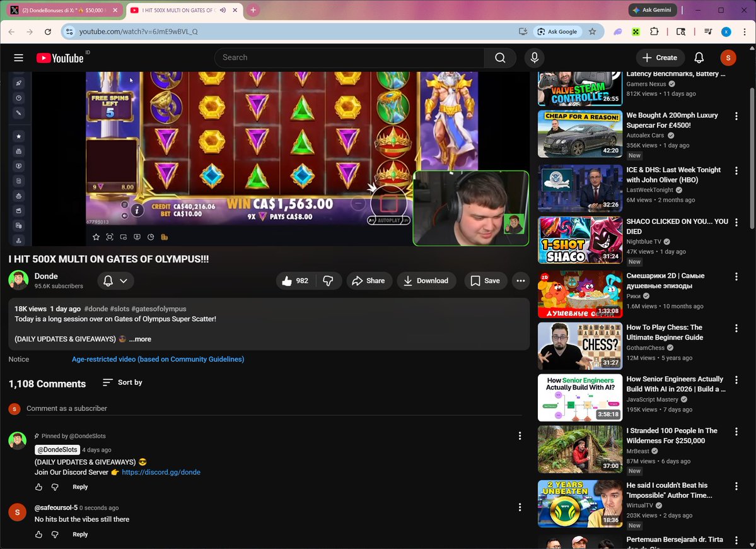Open options for GothamChess video
The image size is (756, 549).
pyautogui.click(x=736, y=329)
